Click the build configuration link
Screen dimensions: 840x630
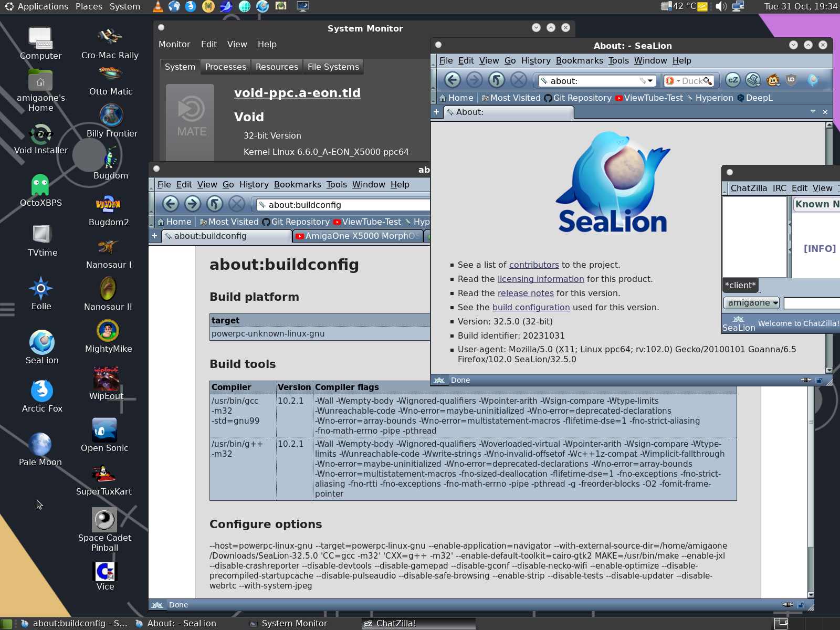pyautogui.click(x=531, y=307)
